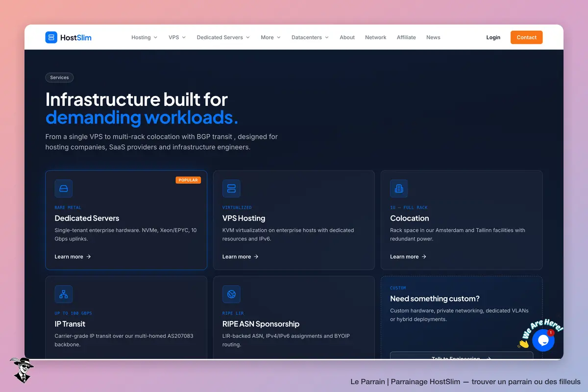Click the "RIPE LIR" label
Image resolution: width=588 pixels, height=392 pixels.
233,313
